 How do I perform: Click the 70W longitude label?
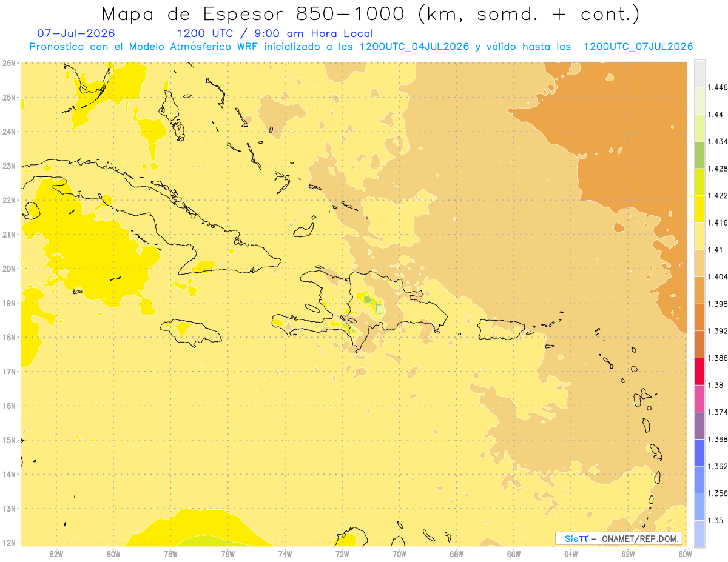(399, 554)
